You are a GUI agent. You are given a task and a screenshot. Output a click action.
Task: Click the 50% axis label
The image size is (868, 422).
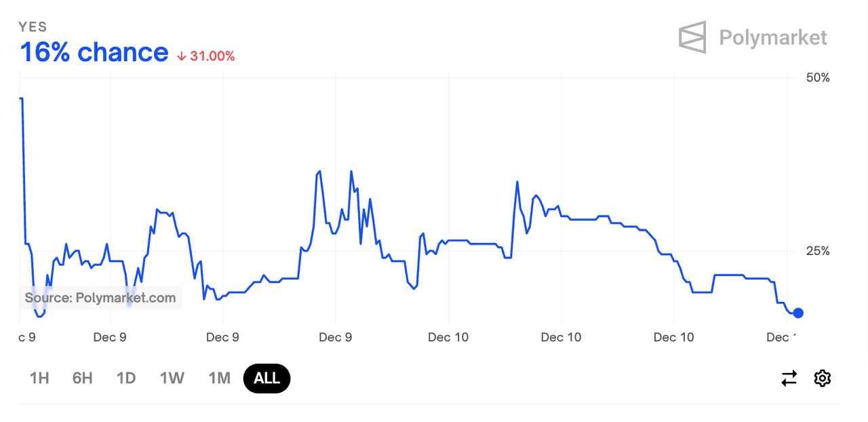817,77
